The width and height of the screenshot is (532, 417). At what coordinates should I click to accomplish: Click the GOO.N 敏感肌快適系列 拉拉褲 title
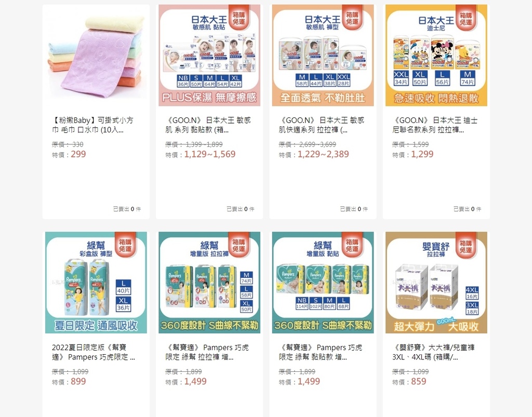tap(321, 125)
